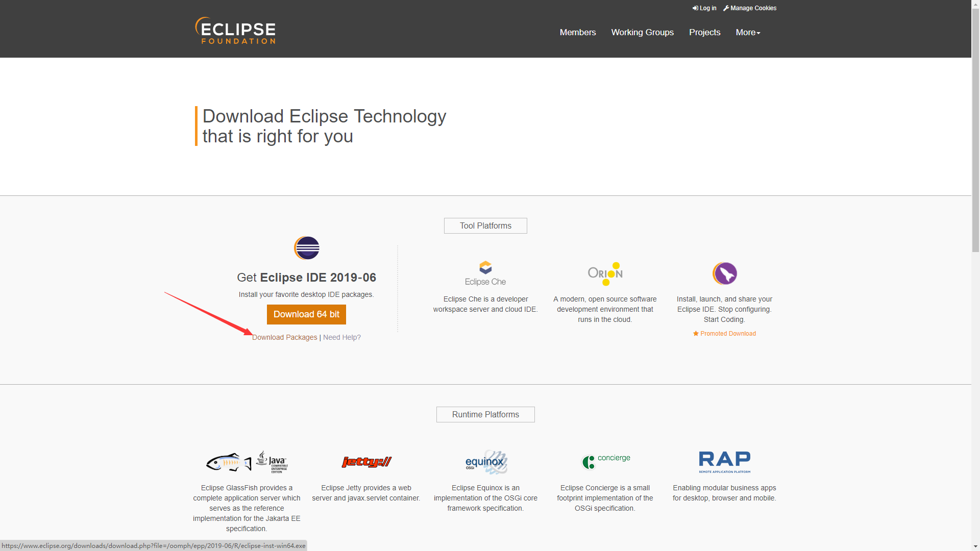This screenshot has width=980, height=551.
Task: Open the GlassFish Java EE logo
Action: coord(247,462)
